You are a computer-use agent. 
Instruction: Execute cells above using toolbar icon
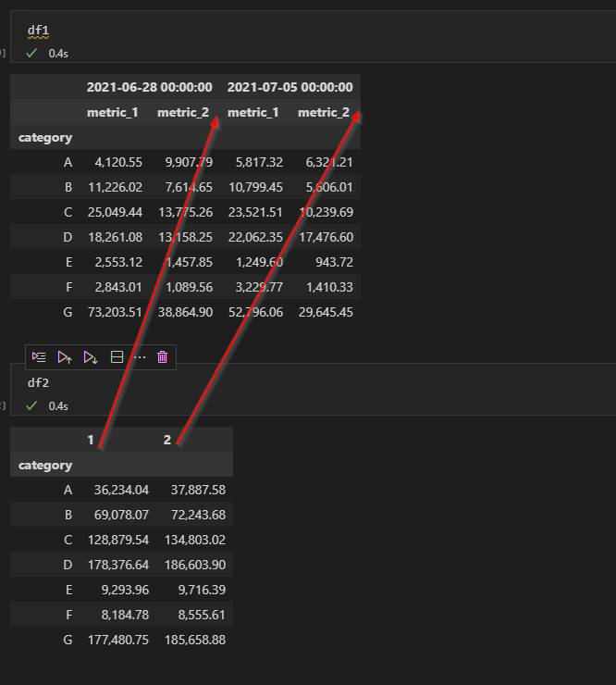65,357
